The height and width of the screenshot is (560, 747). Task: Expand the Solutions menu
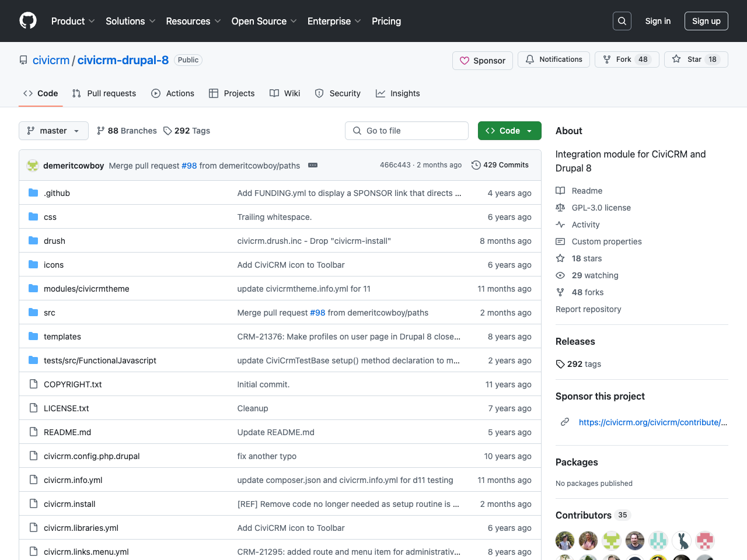(131, 21)
